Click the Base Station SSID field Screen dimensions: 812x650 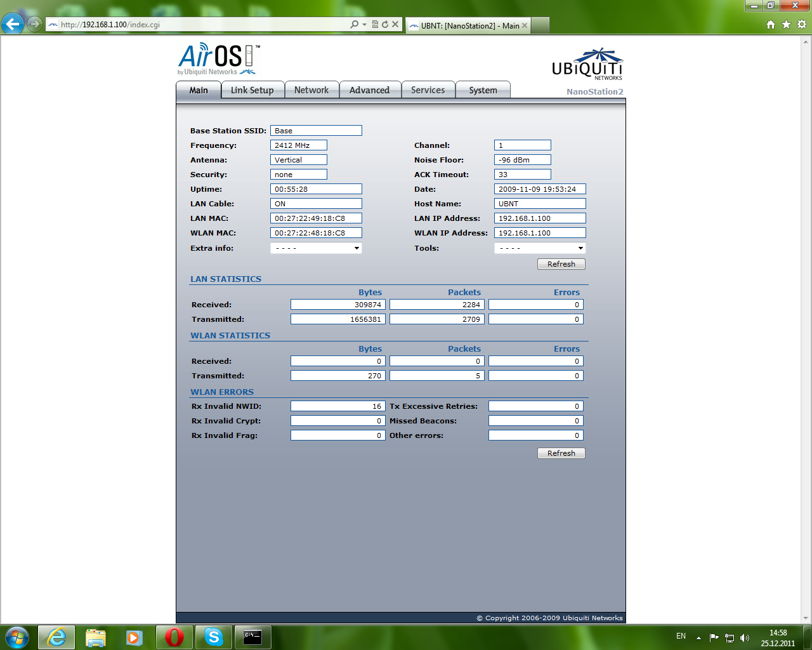point(316,131)
